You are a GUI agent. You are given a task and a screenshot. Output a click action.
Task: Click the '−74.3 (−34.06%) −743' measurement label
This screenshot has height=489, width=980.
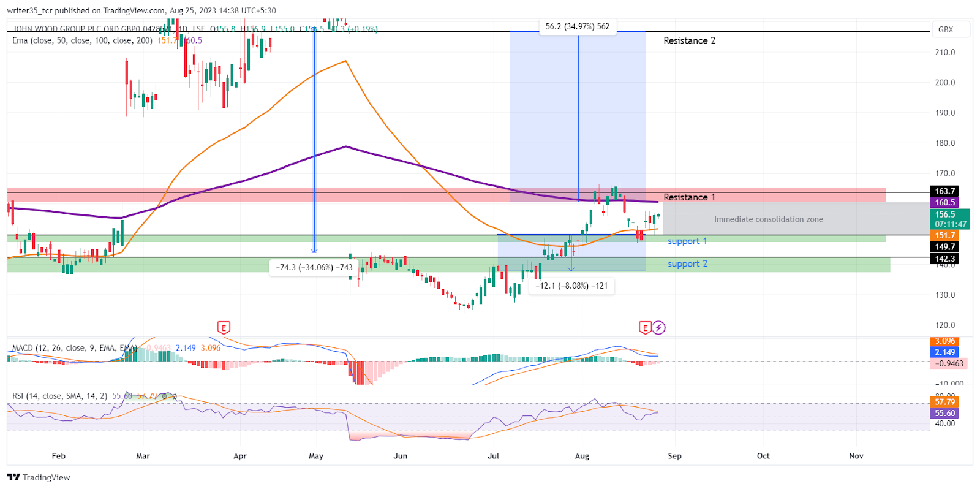pyautogui.click(x=314, y=267)
